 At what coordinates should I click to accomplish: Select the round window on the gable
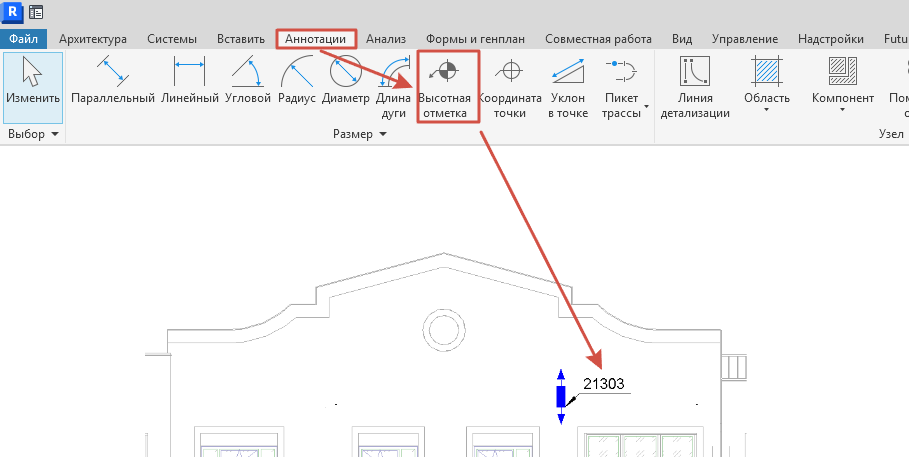tap(443, 330)
